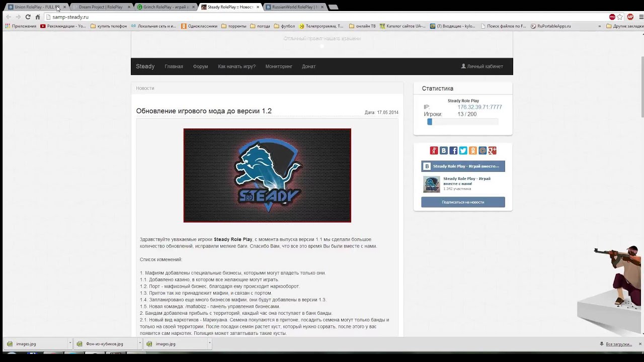Click the browser Forward arrow
The width and height of the screenshot is (644, 362).
click(18, 17)
